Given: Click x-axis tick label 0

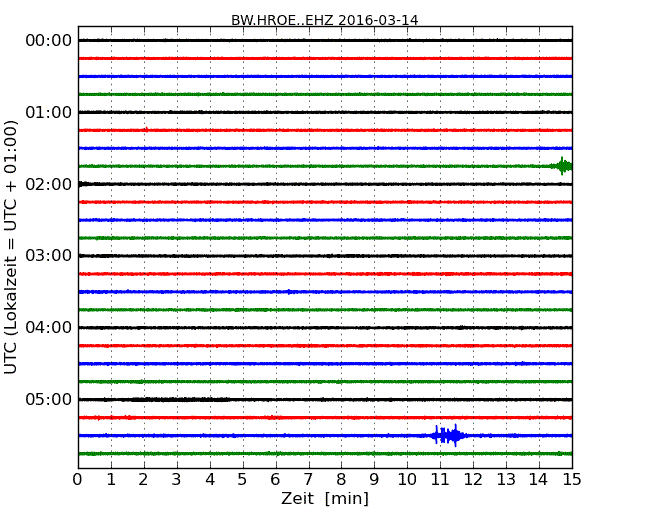Looking at the screenshot, I should [78, 479].
